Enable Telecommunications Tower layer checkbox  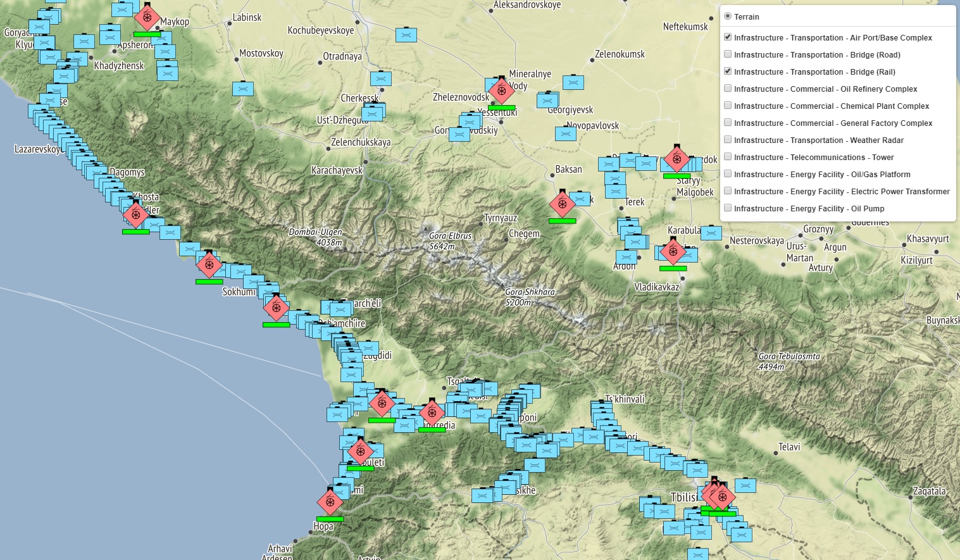pos(728,157)
